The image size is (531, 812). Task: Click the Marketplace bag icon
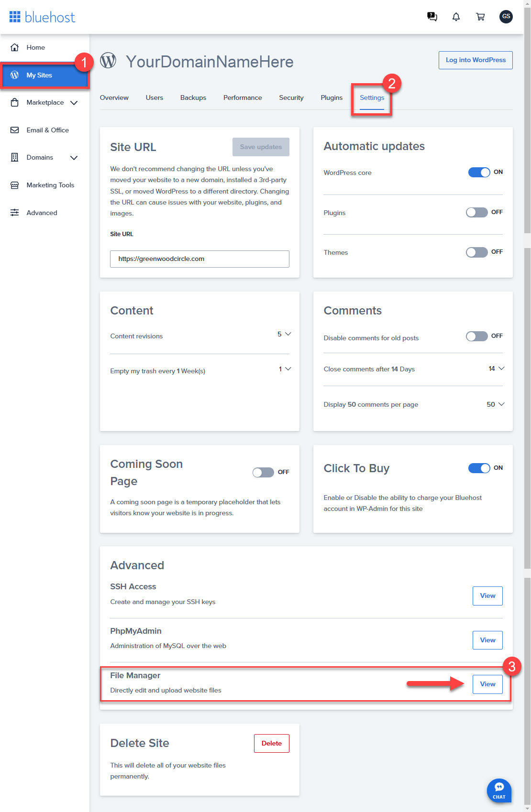point(15,102)
